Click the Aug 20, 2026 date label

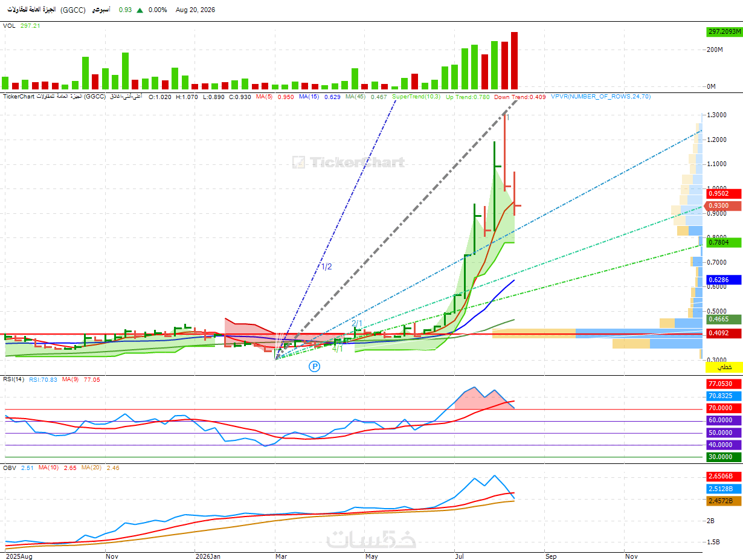click(195, 10)
